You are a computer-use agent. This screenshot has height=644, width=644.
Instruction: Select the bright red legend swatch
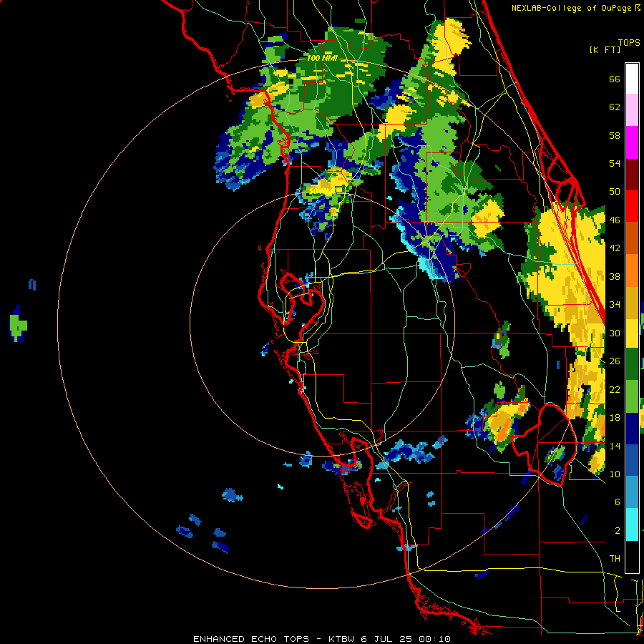click(x=632, y=206)
